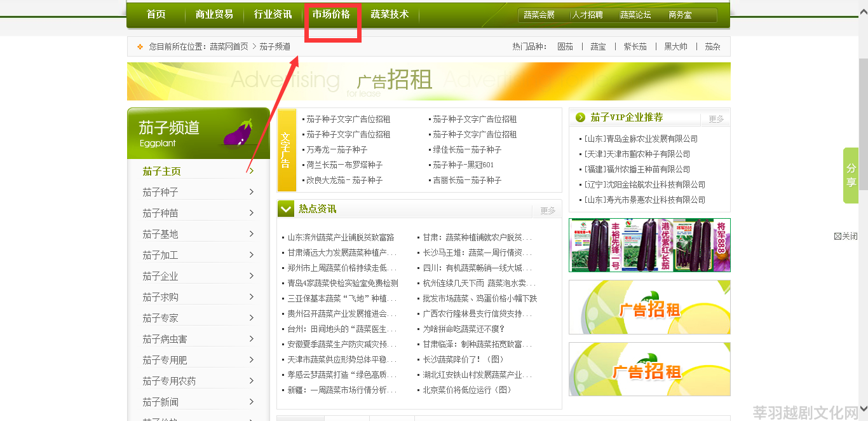This screenshot has width=868, height=421.
Task: Click the 茄子频道 breadcrumb link
Action: (275, 46)
